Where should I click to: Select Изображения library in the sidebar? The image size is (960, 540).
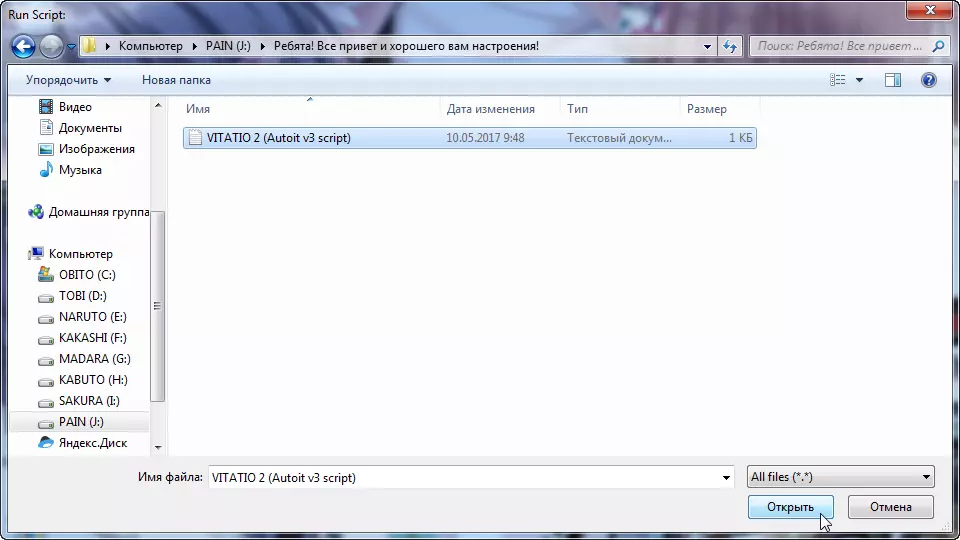pyautogui.click(x=96, y=149)
